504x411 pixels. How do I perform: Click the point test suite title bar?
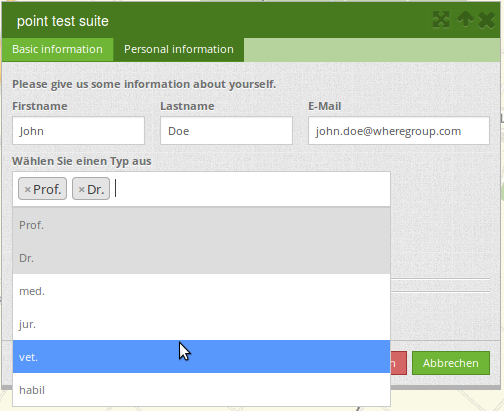click(213, 21)
